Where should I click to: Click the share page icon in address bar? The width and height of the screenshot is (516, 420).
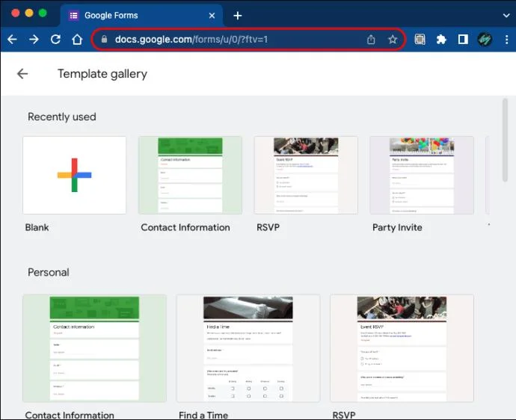tap(371, 40)
